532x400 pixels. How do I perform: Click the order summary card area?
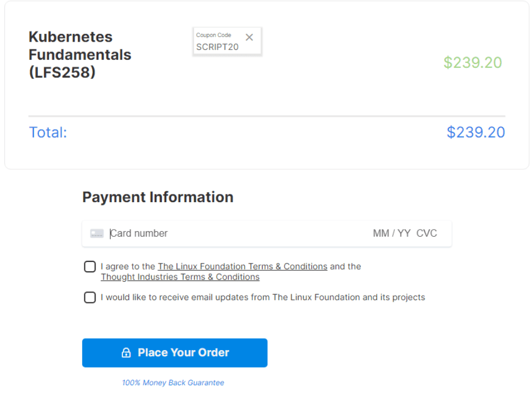(266, 99)
